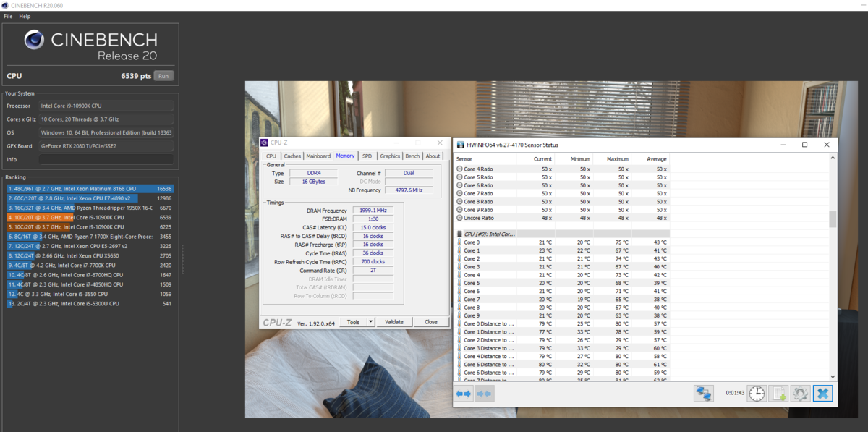Switch to the Mainboard tab in CPU-Z

click(x=318, y=156)
